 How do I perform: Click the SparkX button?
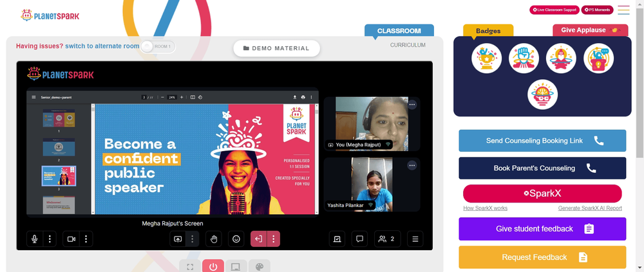(x=542, y=194)
